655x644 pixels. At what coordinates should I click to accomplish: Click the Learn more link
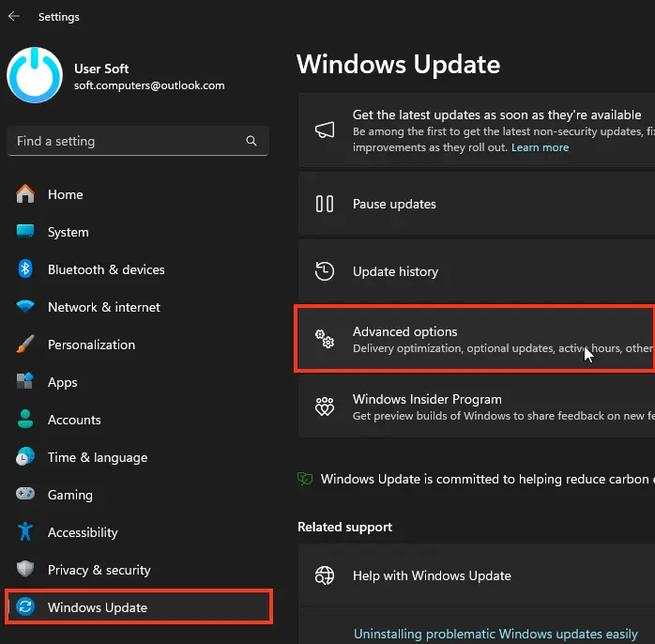(x=540, y=147)
